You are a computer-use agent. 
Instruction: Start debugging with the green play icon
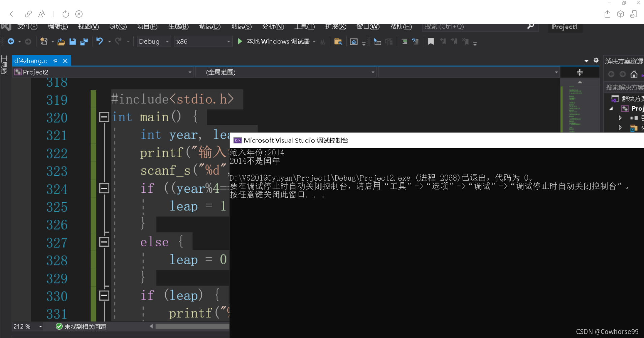(x=240, y=41)
